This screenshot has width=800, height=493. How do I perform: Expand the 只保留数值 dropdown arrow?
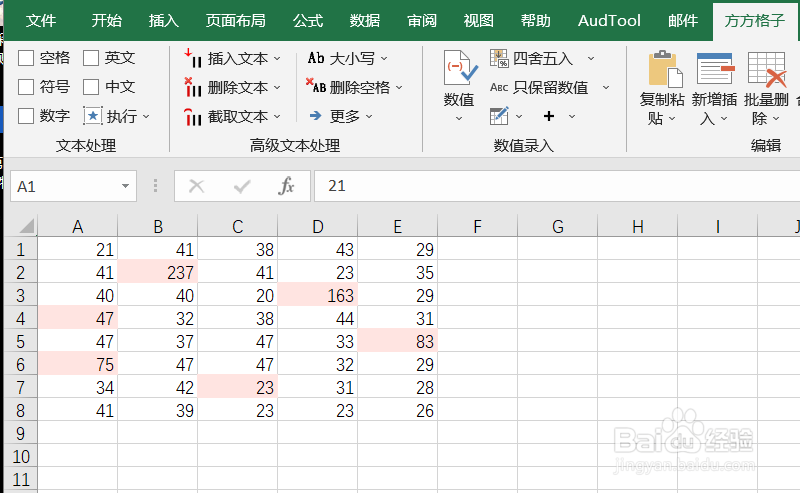point(606,87)
